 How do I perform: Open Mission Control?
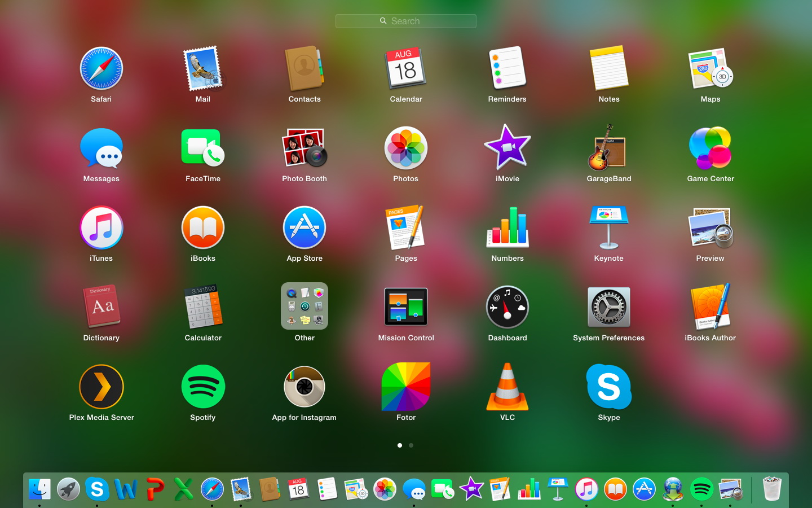tap(406, 308)
